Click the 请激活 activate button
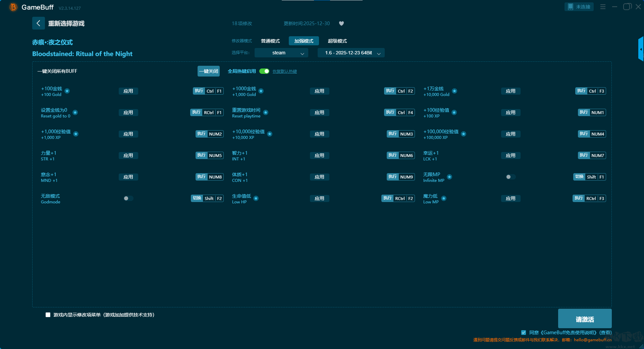Viewport: 644px width, 349px height. [585, 319]
